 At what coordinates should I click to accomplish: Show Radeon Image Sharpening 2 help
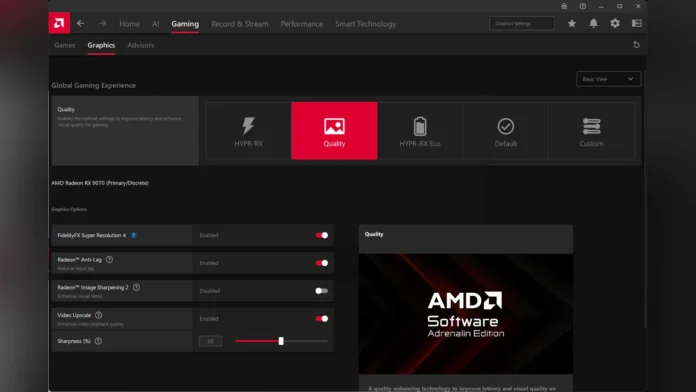coord(136,287)
